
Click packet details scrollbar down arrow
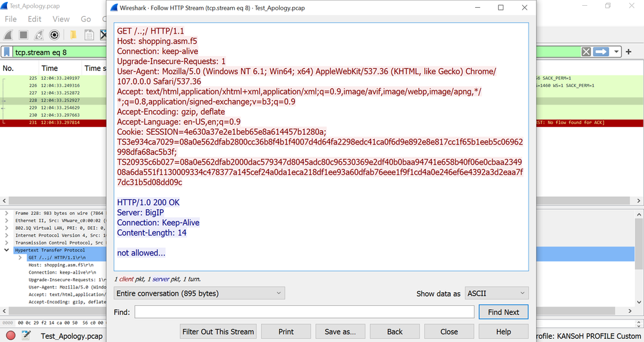(x=639, y=303)
